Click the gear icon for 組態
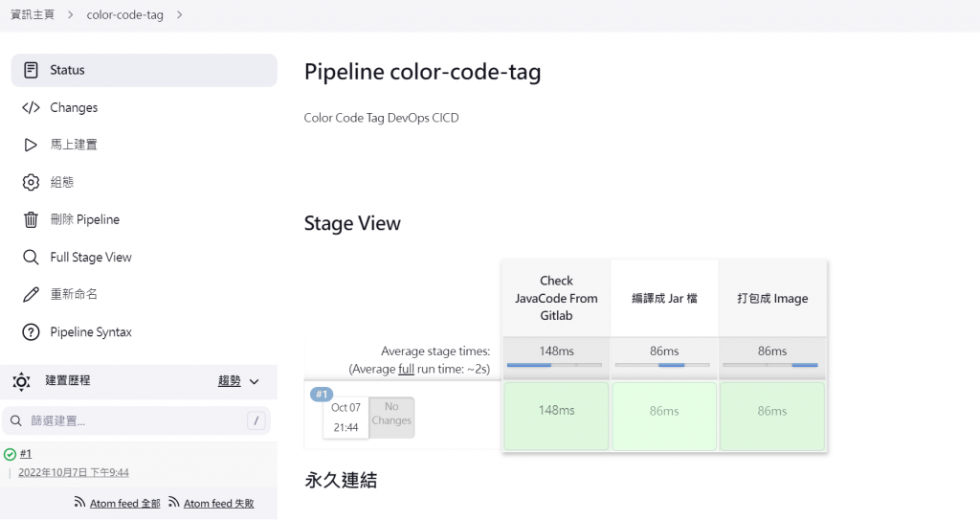980x521 pixels. 31,182
